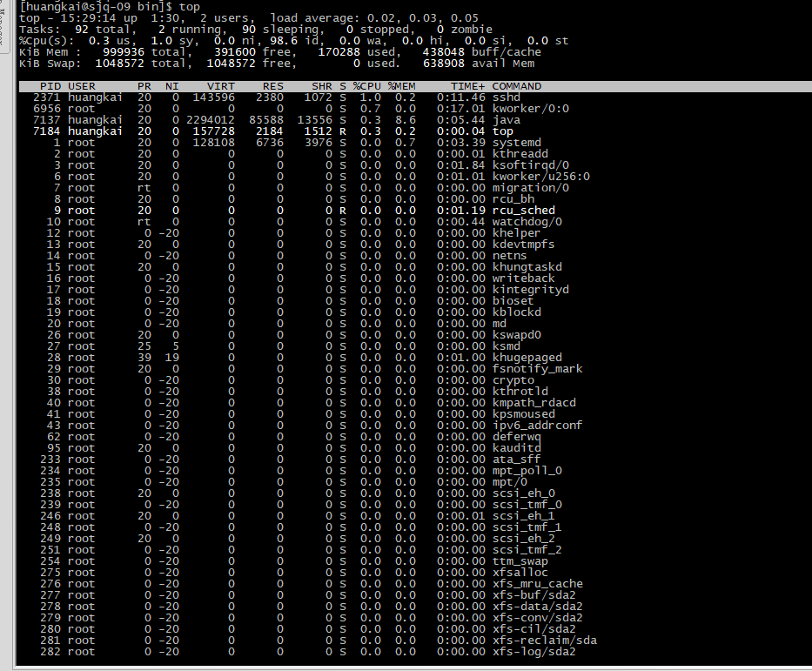Click the netns command entry
812x671 pixels.
pyautogui.click(x=509, y=256)
